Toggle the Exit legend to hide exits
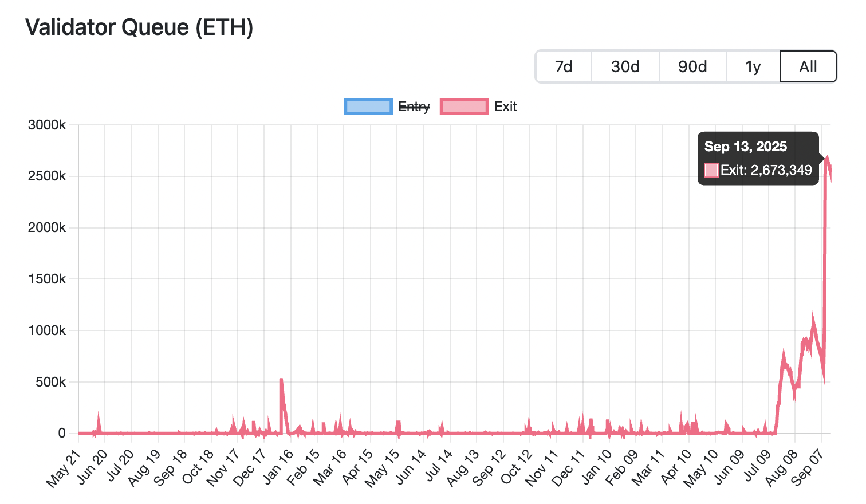Viewport: 866px width, 504px height. (x=504, y=107)
